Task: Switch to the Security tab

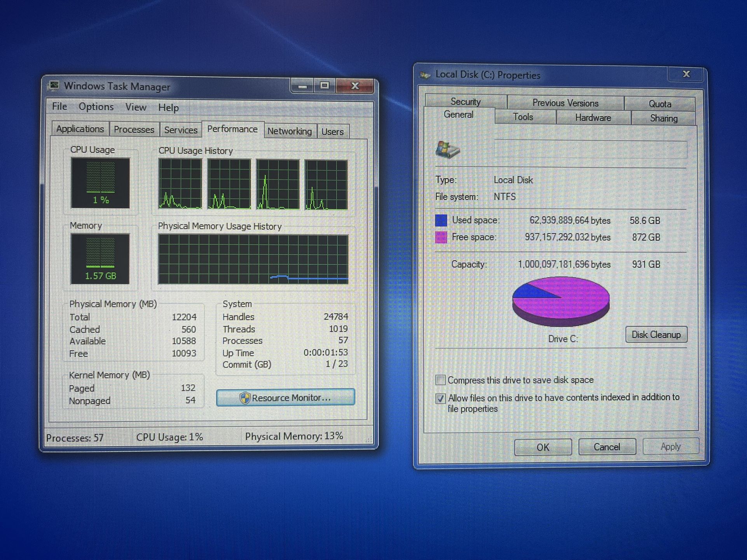Action: (465, 101)
